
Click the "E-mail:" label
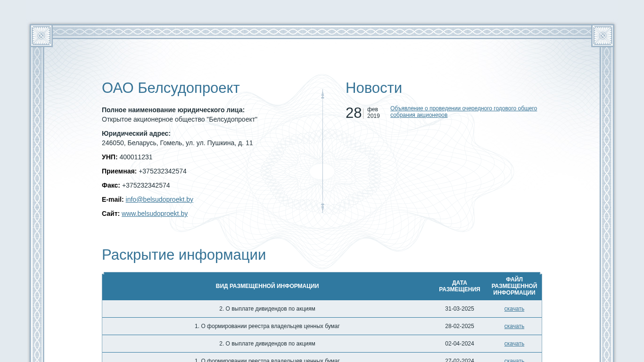[113, 199]
